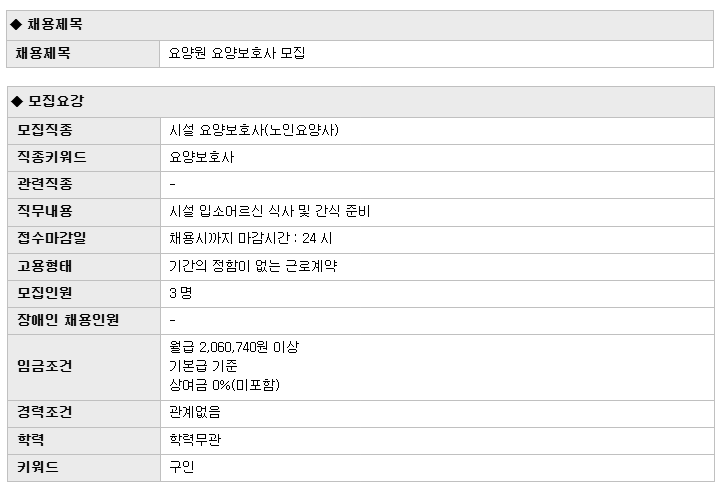
Task: Click the 접수마감일 deadline value
Action: click(250, 238)
